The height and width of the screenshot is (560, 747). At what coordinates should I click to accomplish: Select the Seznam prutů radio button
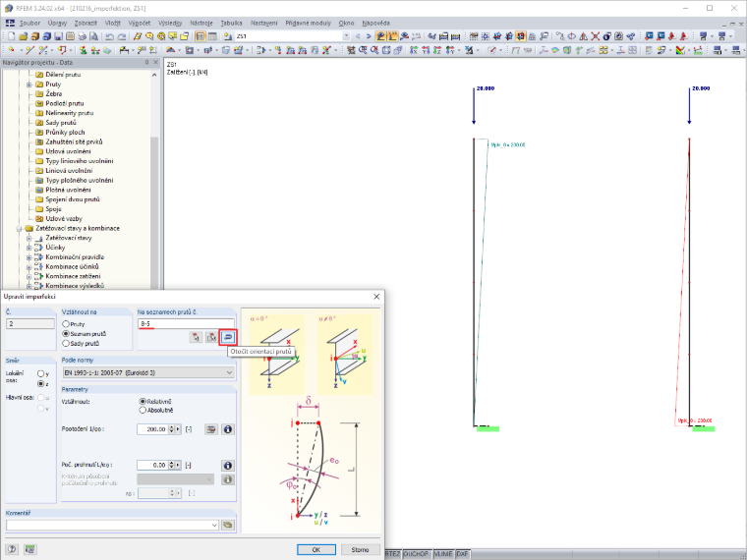[x=66, y=334]
